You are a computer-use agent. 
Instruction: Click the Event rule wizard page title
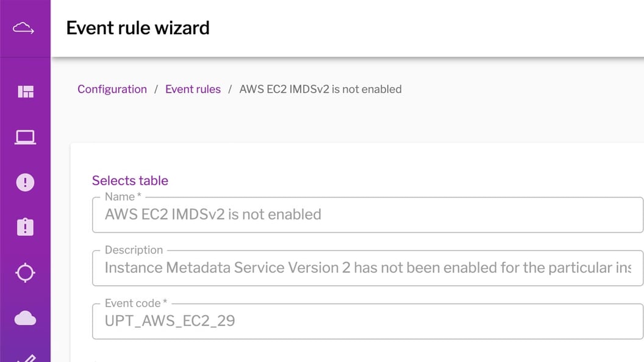[x=137, y=28]
